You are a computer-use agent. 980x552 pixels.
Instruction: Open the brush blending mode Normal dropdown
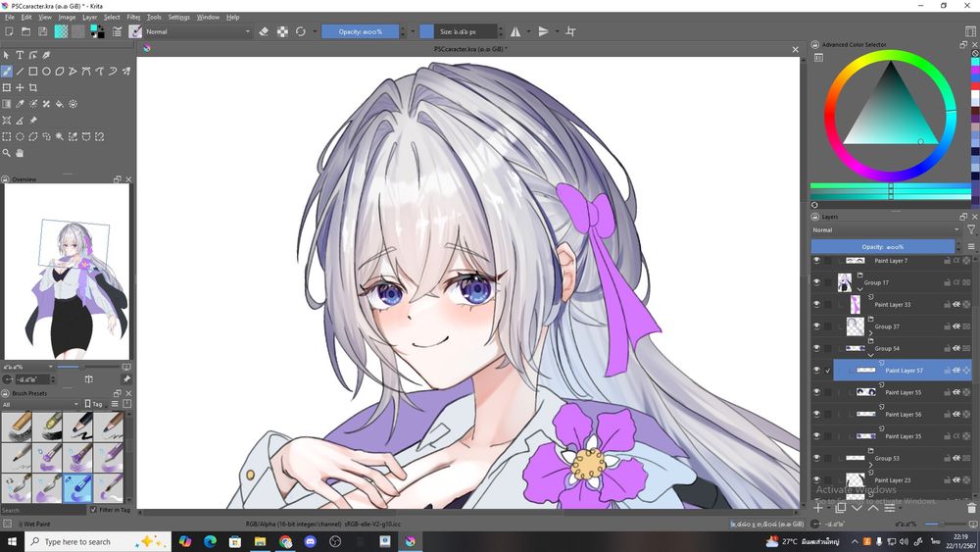pyautogui.click(x=198, y=31)
